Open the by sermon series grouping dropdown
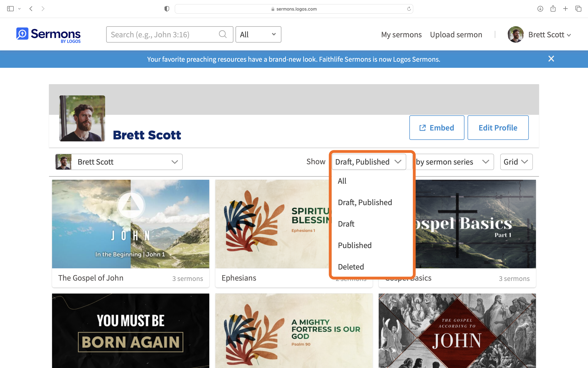Viewport: 588px width, 368px height. (x=453, y=162)
